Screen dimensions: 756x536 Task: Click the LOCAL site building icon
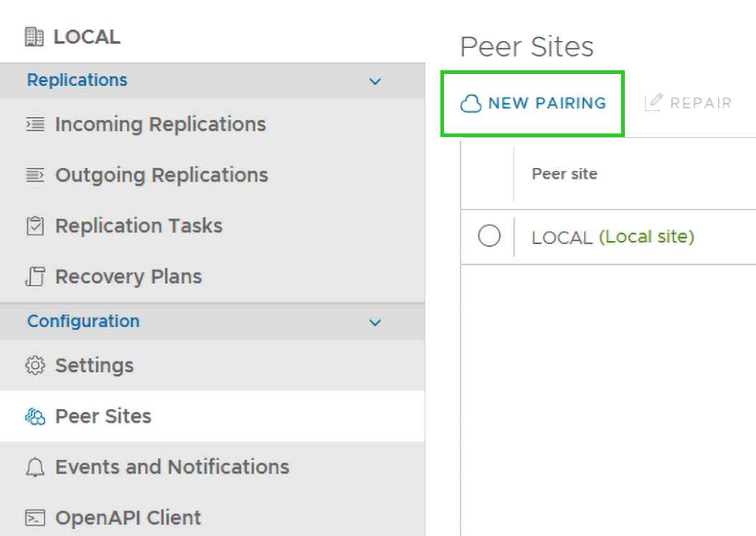[34, 37]
